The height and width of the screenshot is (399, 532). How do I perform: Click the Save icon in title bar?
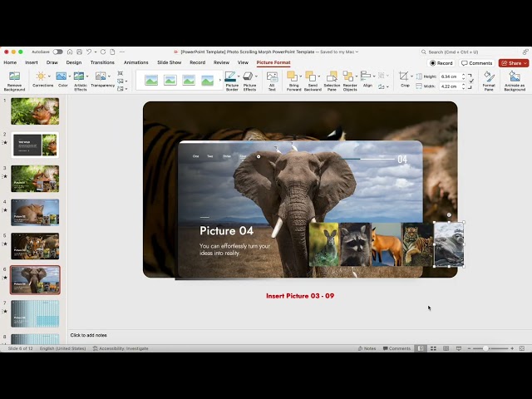[x=79, y=52]
